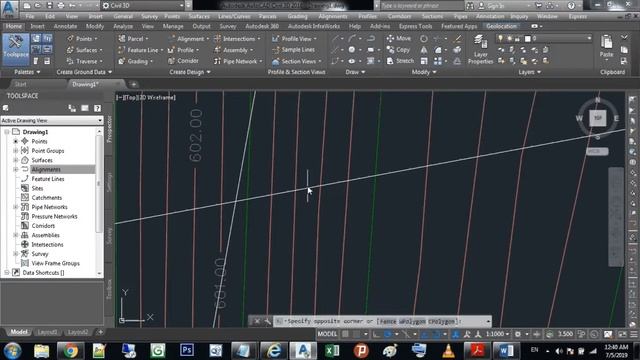Expand the Create Ground Data panel

[84, 72]
